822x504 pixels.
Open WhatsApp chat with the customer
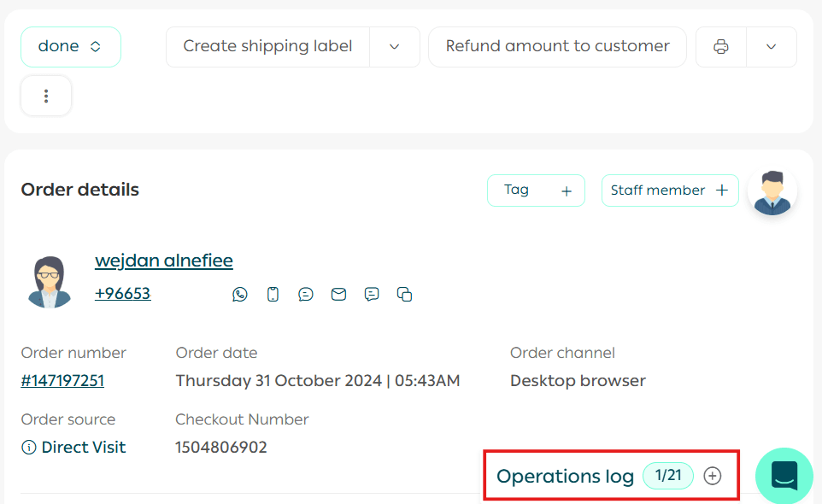[240, 295]
